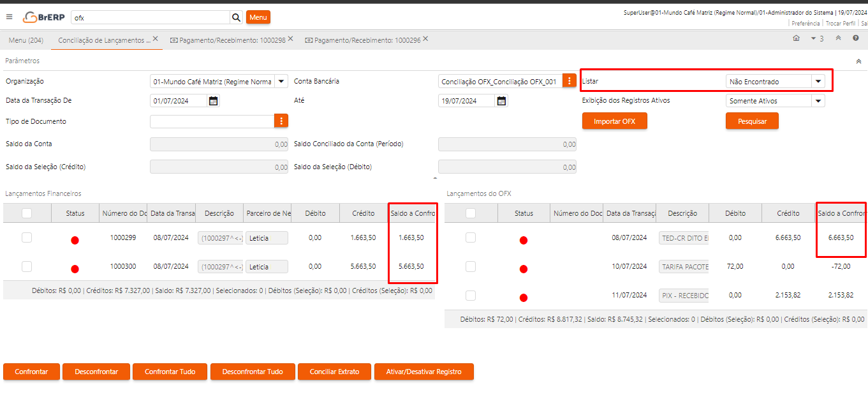Image resolution: width=868 pixels, height=399 pixels.
Task: Open Exibição dos Registros Ativos dropdown
Action: (818, 101)
